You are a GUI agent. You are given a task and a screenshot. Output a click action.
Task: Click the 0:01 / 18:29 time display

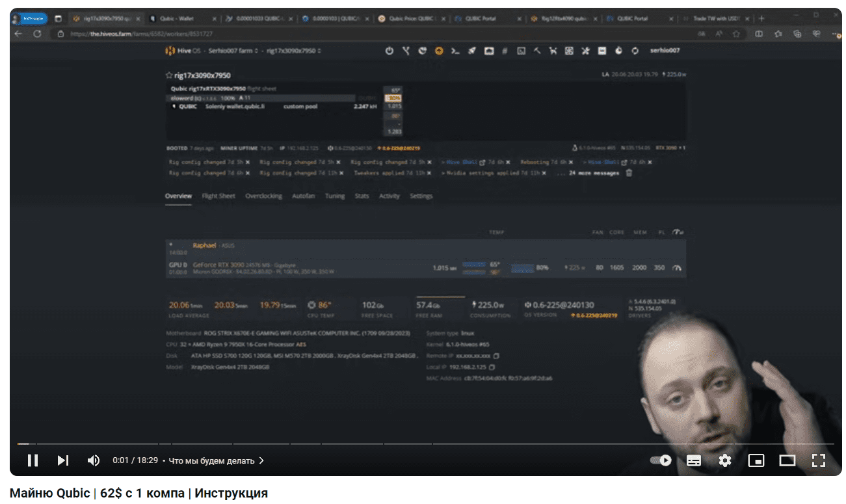pyautogui.click(x=135, y=460)
